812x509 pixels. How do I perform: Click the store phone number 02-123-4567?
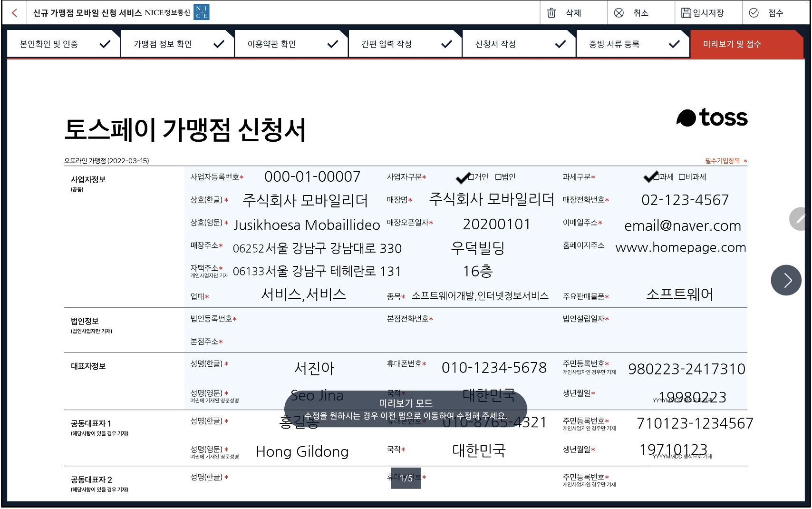click(685, 200)
